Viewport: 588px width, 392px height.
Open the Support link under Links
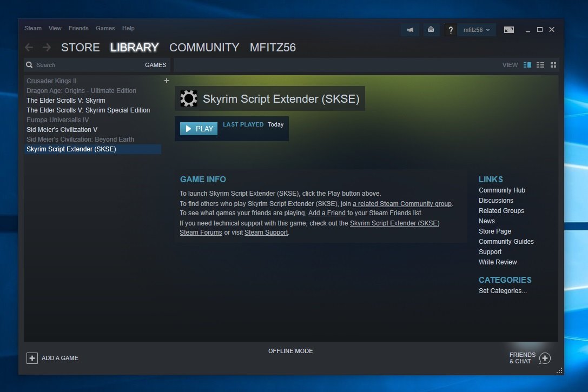click(x=490, y=252)
